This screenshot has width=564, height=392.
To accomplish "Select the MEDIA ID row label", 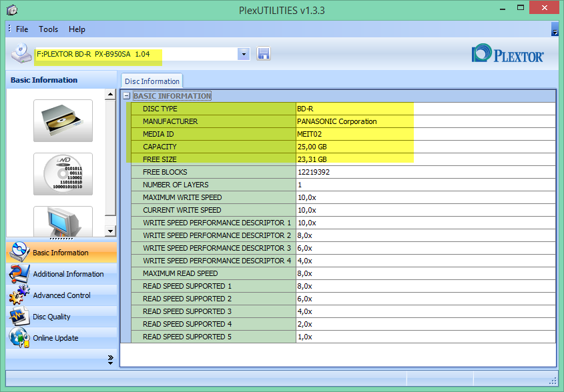I will coord(158,134).
